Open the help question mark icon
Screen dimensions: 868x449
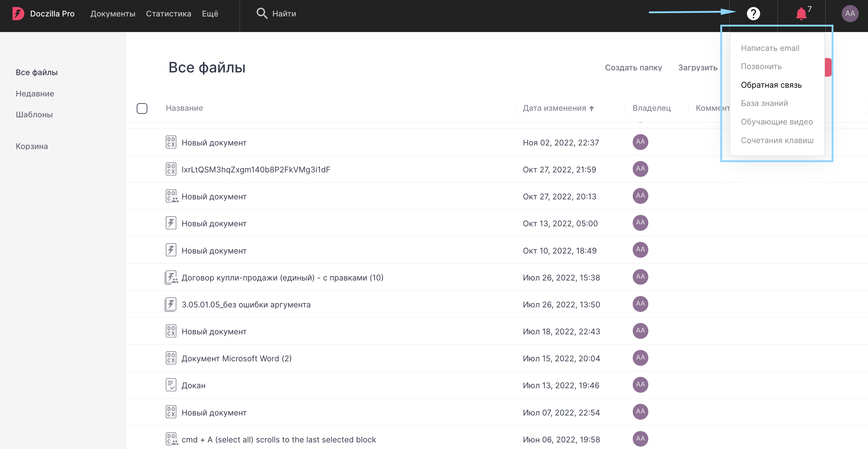point(753,13)
